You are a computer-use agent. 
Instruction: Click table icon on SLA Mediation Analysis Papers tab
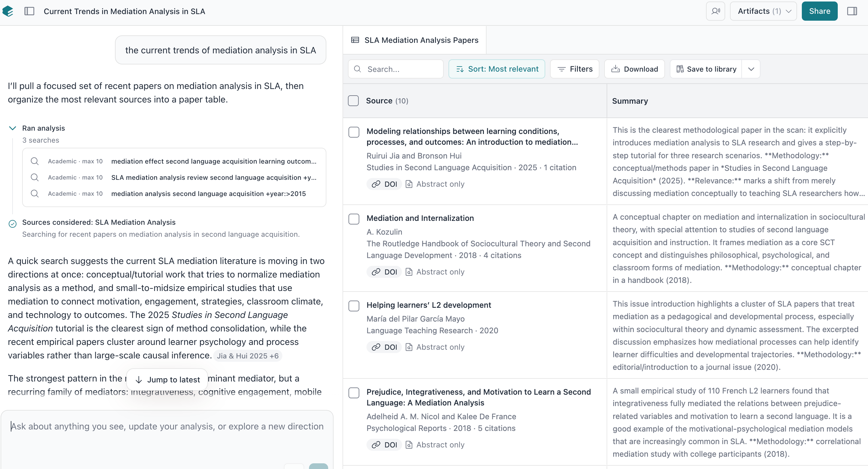click(355, 40)
